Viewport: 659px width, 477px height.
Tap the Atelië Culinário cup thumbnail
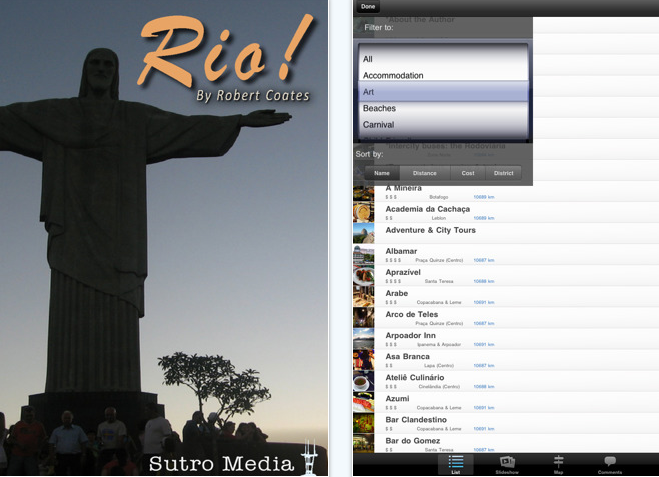tap(364, 380)
